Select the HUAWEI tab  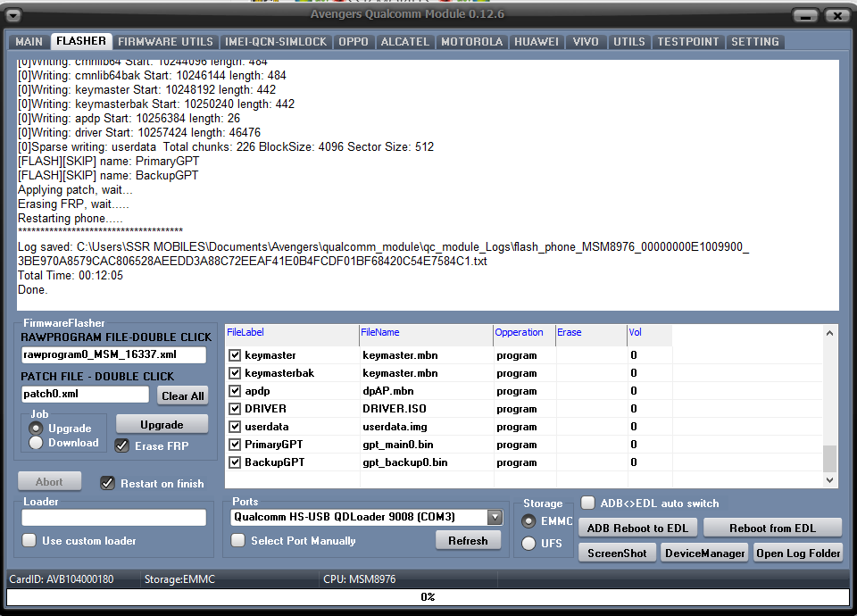click(537, 42)
